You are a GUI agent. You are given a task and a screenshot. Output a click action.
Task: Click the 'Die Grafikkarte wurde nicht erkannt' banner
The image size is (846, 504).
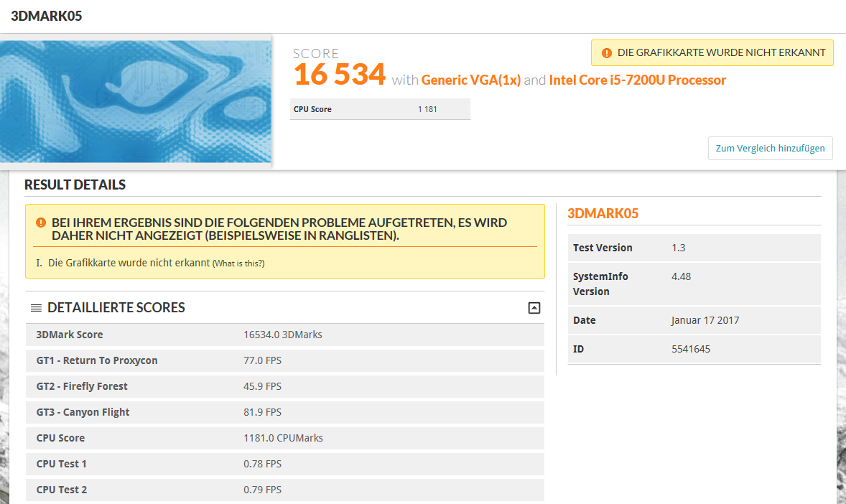pos(712,53)
